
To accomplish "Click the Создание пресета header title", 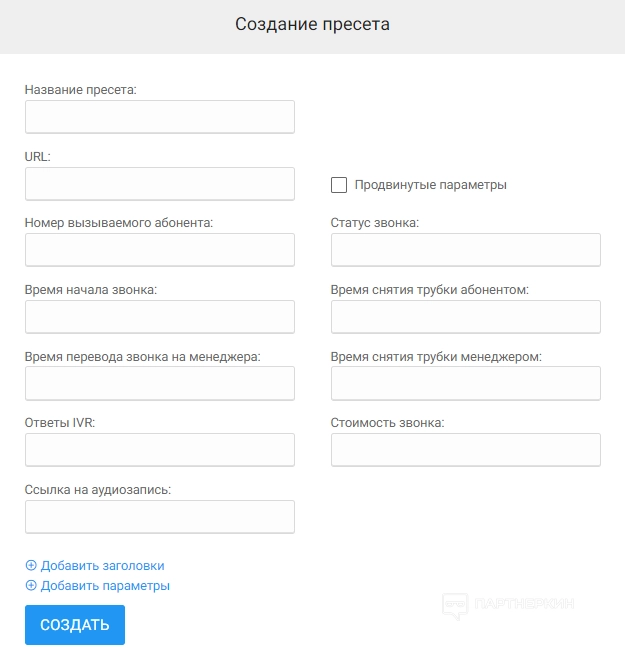I will (312, 24).
